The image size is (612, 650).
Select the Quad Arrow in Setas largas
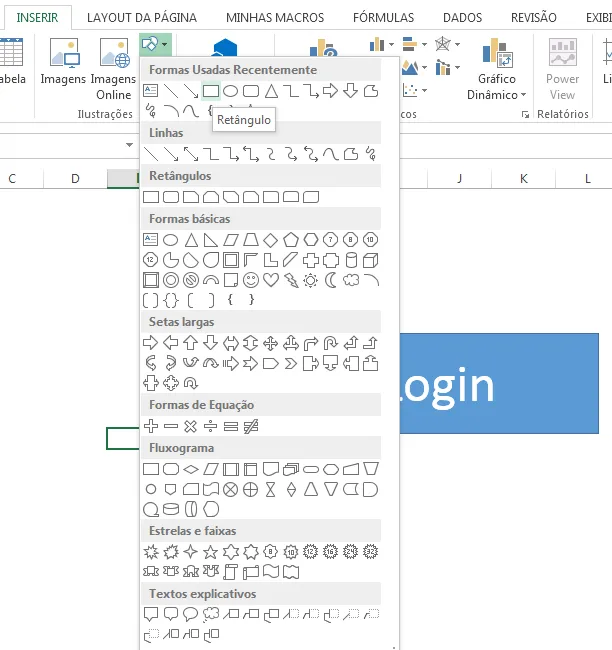[x=271, y=343]
